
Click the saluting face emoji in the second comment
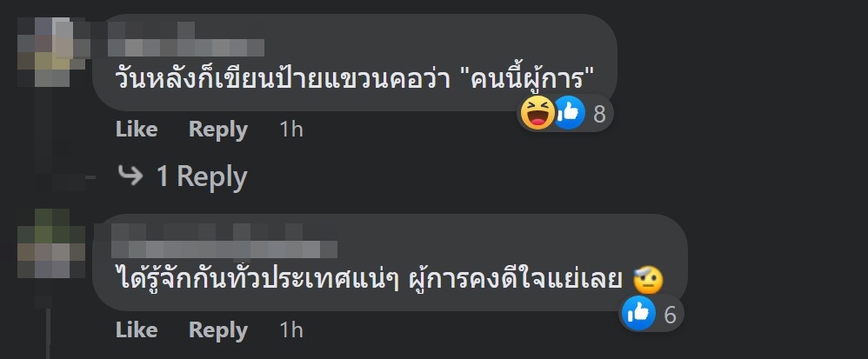pos(648,281)
